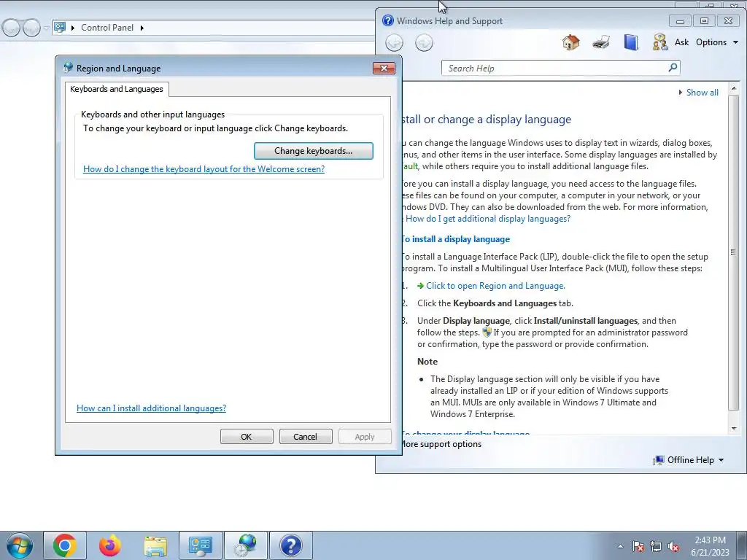This screenshot has width=747, height=560.
Task: Launch Google Chrome from the taskbar
Action: point(65,545)
